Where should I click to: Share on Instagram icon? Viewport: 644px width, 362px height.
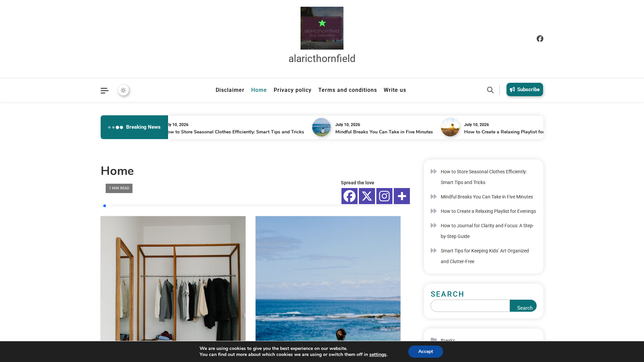pos(384,196)
